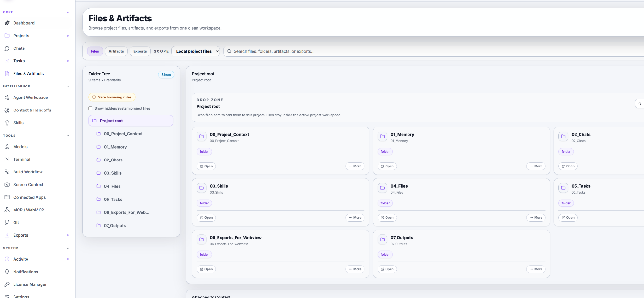
Task: Open More menu for 03_Skills card
Action: coord(355,218)
